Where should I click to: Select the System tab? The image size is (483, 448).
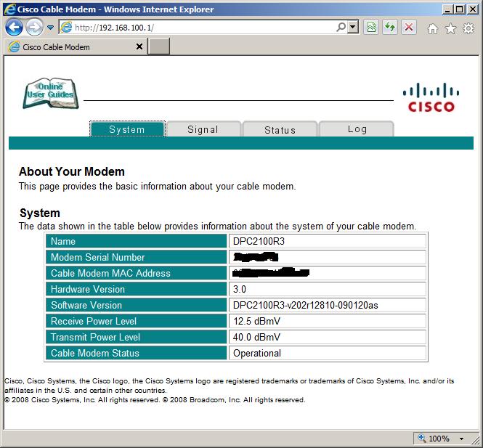[127, 129]
